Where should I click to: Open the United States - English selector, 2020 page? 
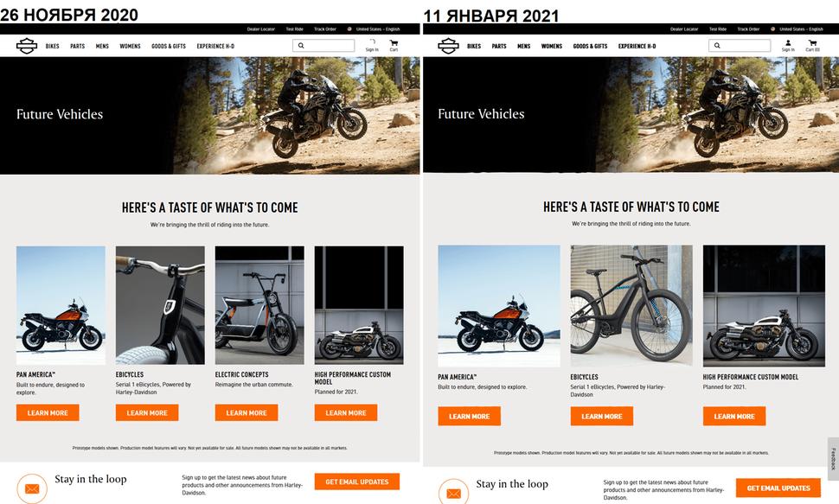coord(374,29)
